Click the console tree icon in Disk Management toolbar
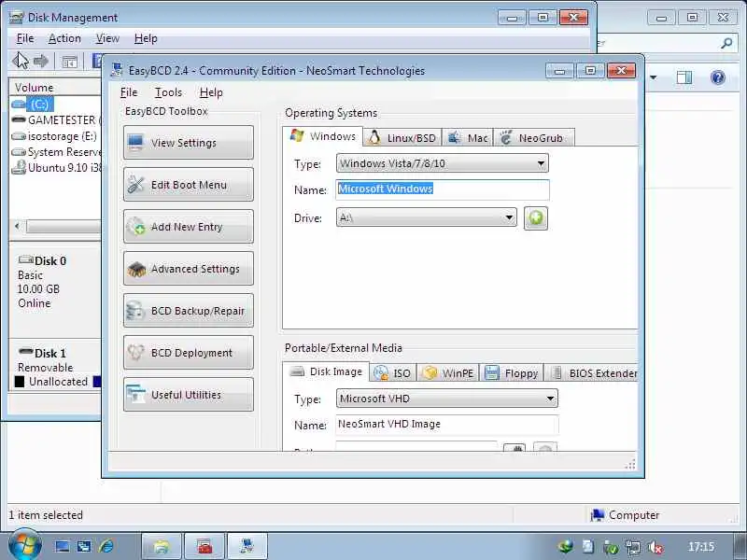Viewport: 747px width, 560px height. click(69, 62)
